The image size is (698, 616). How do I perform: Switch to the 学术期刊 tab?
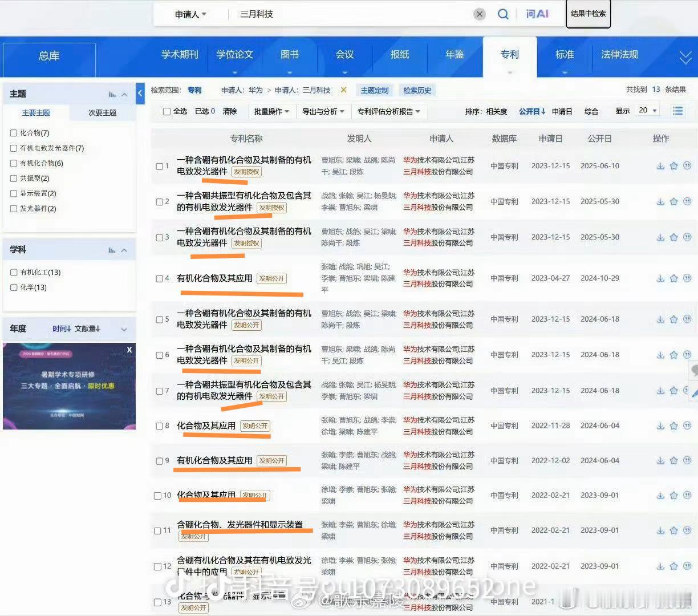180,55
